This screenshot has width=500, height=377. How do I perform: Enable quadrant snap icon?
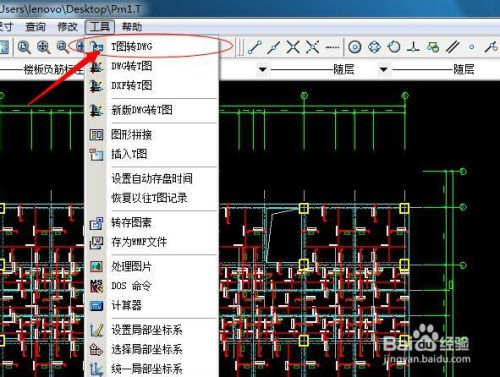pos(374,47)
